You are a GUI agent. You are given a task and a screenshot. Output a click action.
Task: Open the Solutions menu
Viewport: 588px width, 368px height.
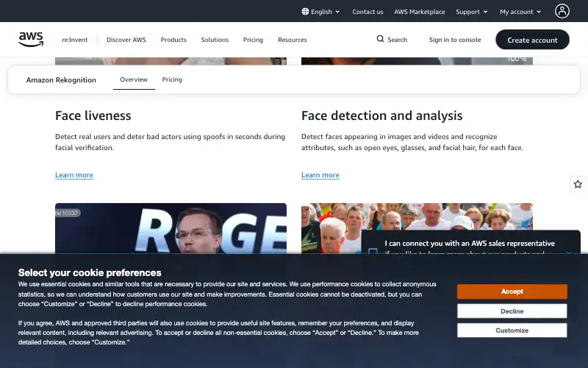[x=215, y=40]
